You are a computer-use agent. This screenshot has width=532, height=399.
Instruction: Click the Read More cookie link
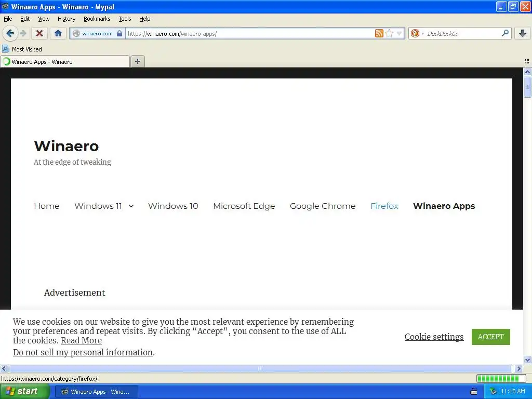[81, 340]
